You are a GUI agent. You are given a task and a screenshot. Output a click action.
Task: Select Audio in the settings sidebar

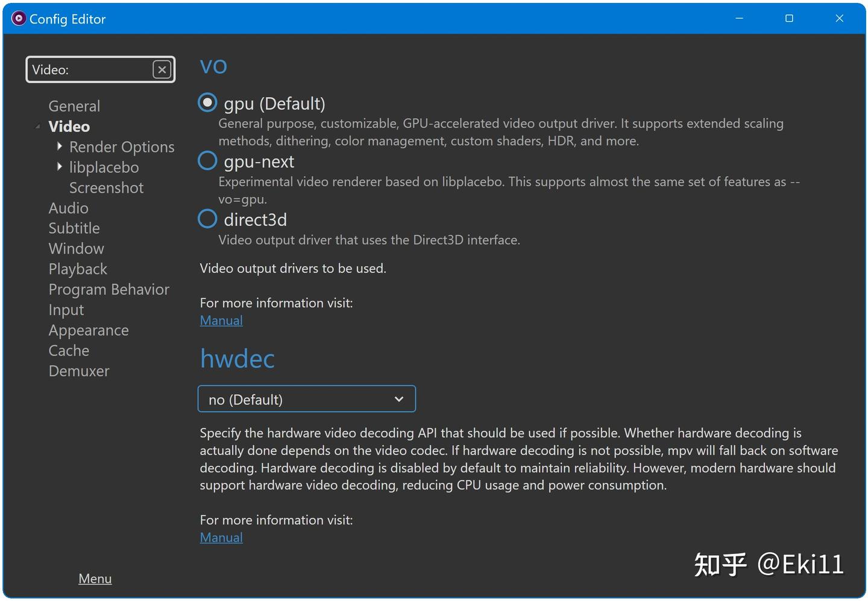(68, 207)
